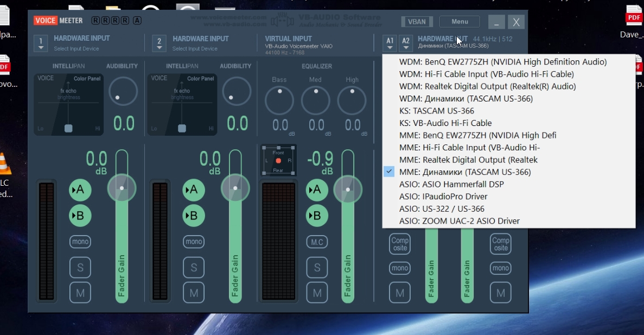Enable mono under the left Composite button
The image size is (644, 335).
tap(400, 268)
